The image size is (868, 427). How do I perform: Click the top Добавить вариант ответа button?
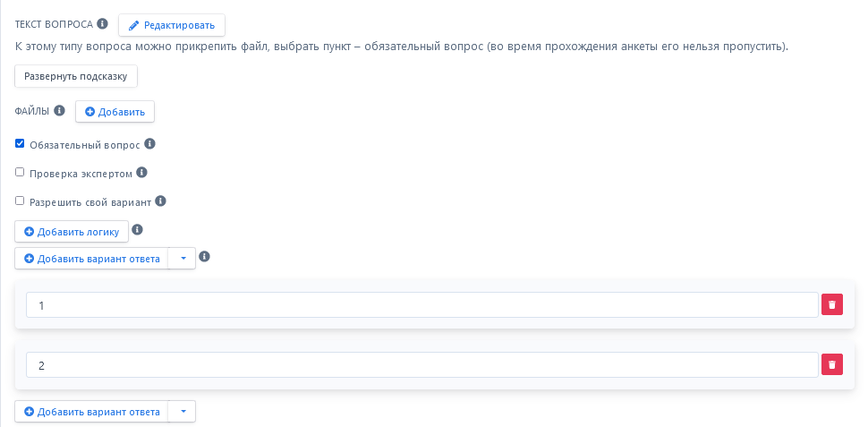pos(91,259)
